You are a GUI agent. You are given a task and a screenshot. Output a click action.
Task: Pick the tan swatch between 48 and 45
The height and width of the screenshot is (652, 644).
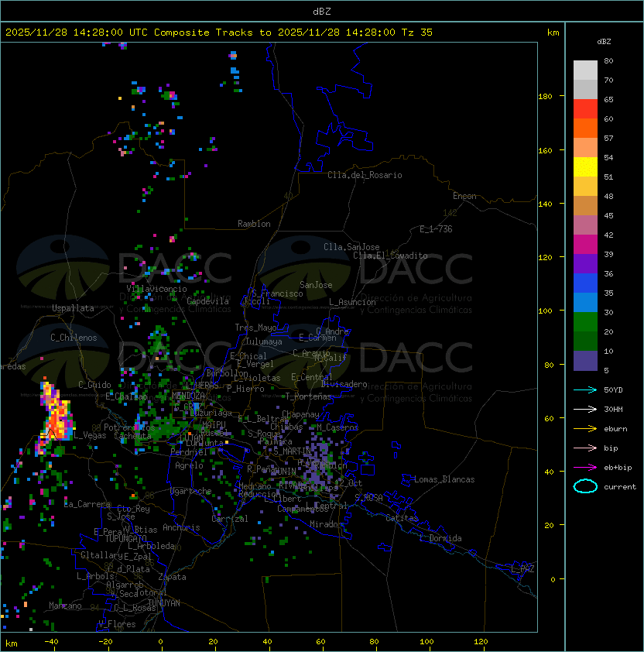(585, 206)
